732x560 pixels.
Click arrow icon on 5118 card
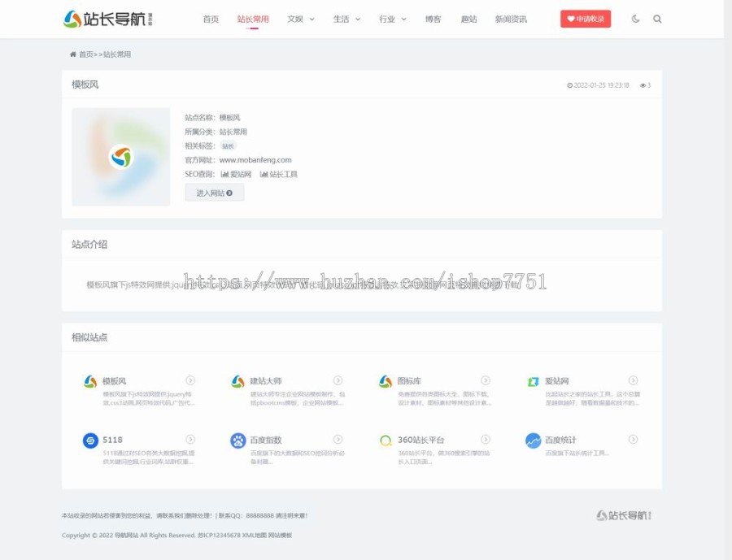(190, 439)
